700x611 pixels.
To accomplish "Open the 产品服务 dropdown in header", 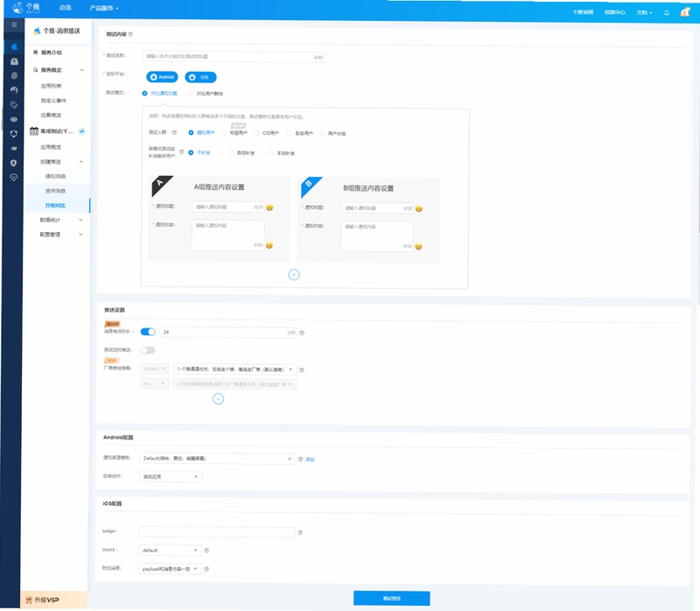I will 104,8.
